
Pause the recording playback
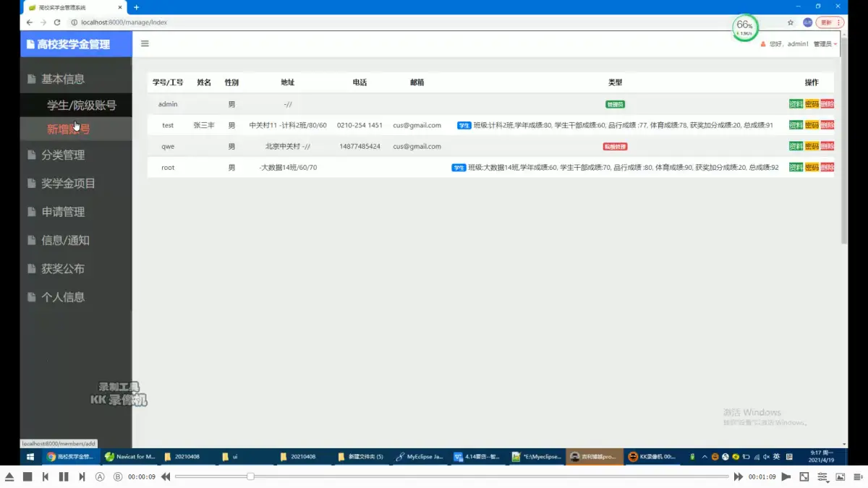tap(64, 476)
